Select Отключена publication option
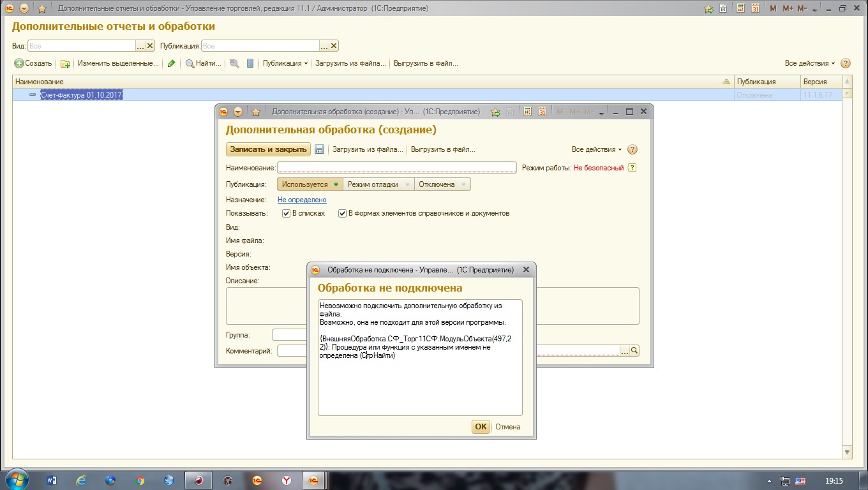The height and width of the screenshot is (490, 868). pyautogui.click(x=442, y=184)
